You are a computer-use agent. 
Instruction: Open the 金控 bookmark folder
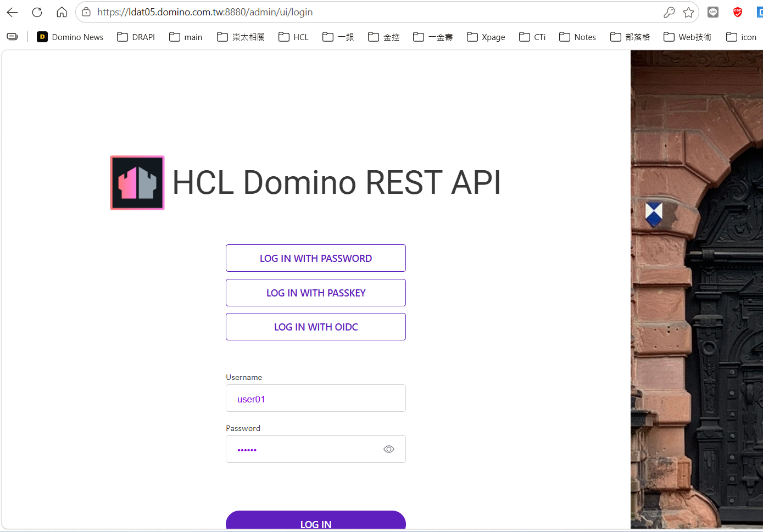(x=383, y=37)
